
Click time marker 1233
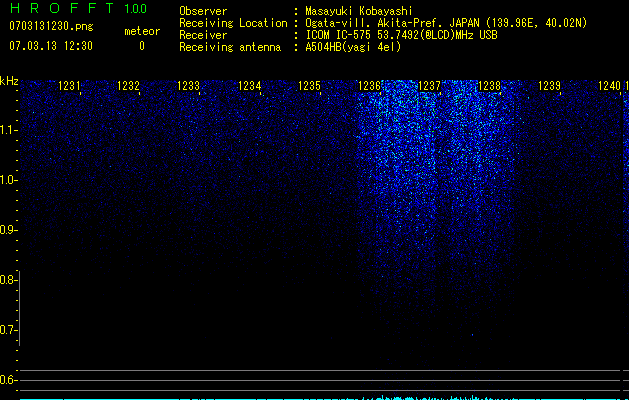[x=189, y=86]
